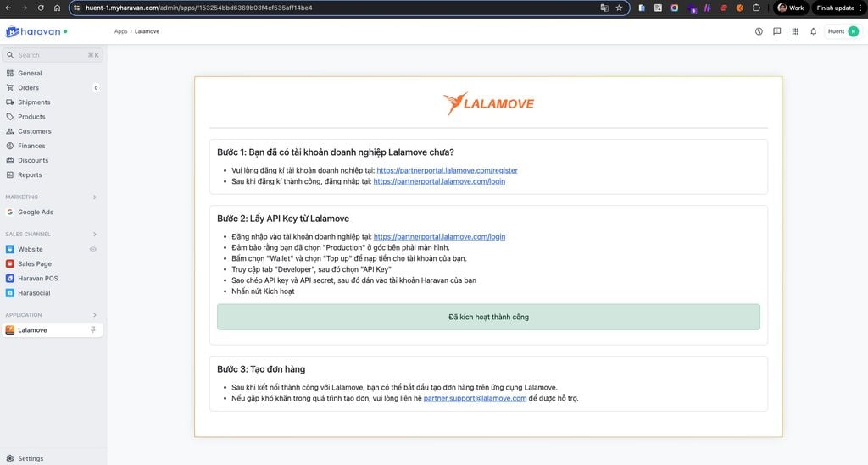The height and width of the screenshot is (465, 868).
Task: Open the notifications bell icon
Action: pos(813,31)
